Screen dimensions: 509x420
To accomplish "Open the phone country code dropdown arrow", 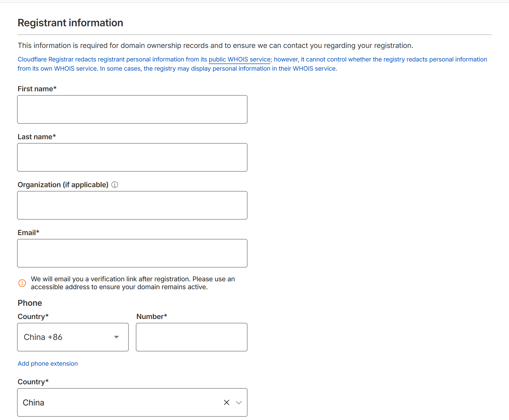I will 116,337.
